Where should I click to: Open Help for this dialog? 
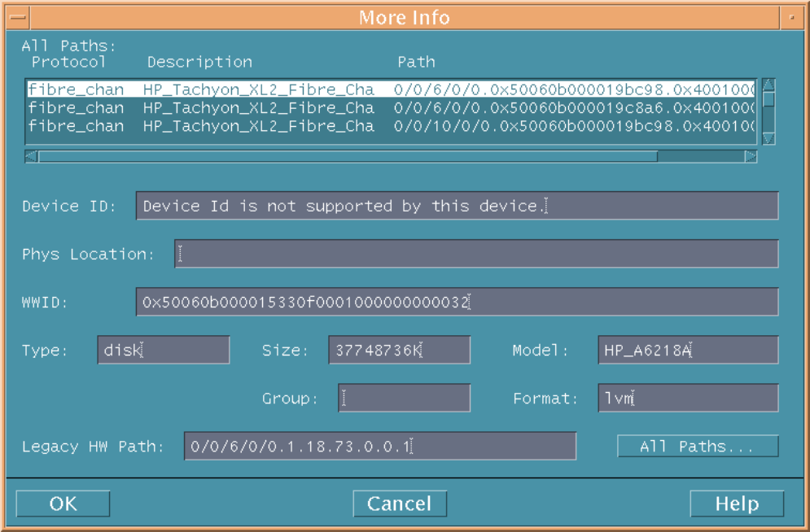736,504
